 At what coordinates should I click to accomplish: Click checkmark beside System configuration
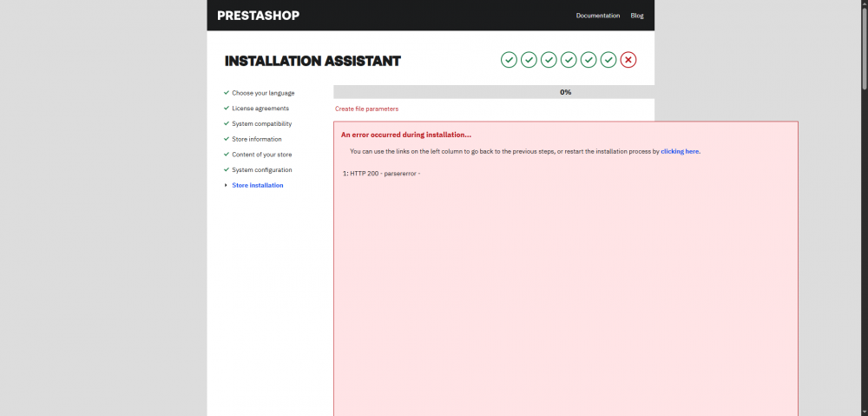[x=226, y=169]
